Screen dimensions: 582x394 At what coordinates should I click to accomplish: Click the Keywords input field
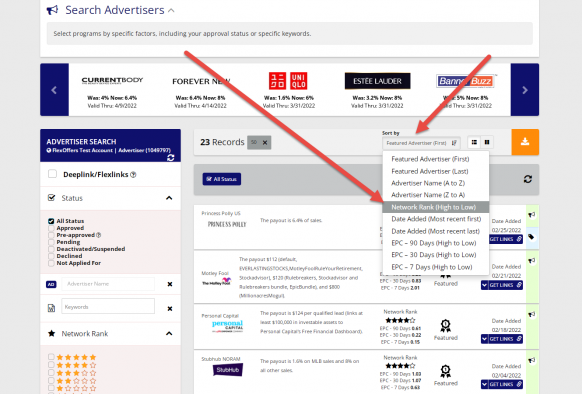[108, 307]
